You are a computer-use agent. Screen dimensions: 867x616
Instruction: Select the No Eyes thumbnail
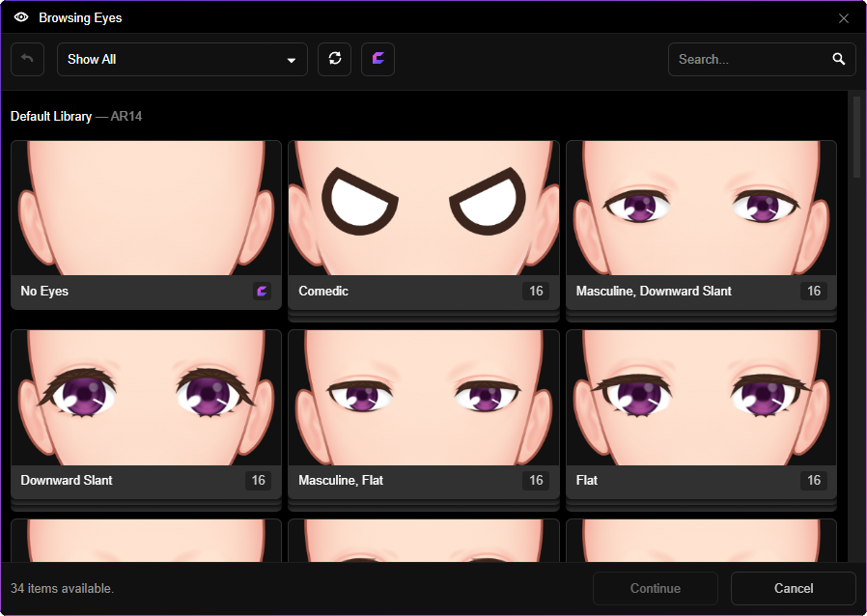[146, 208]
